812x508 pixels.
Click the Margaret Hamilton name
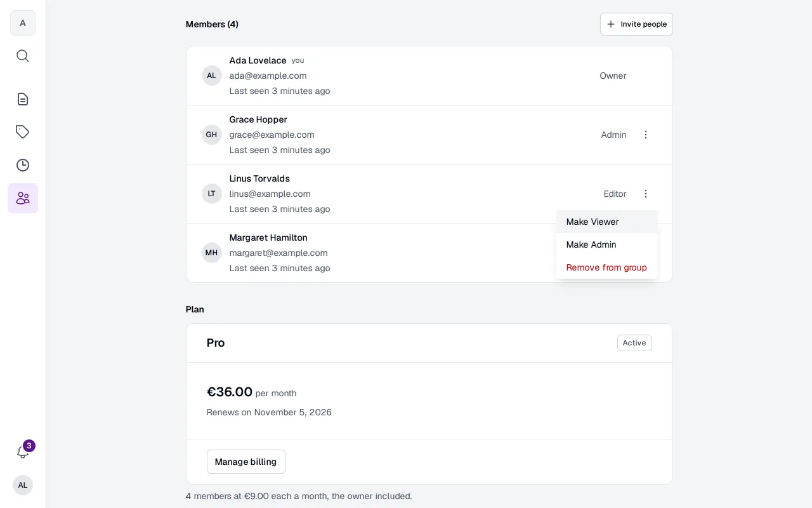tap(268, 237)
